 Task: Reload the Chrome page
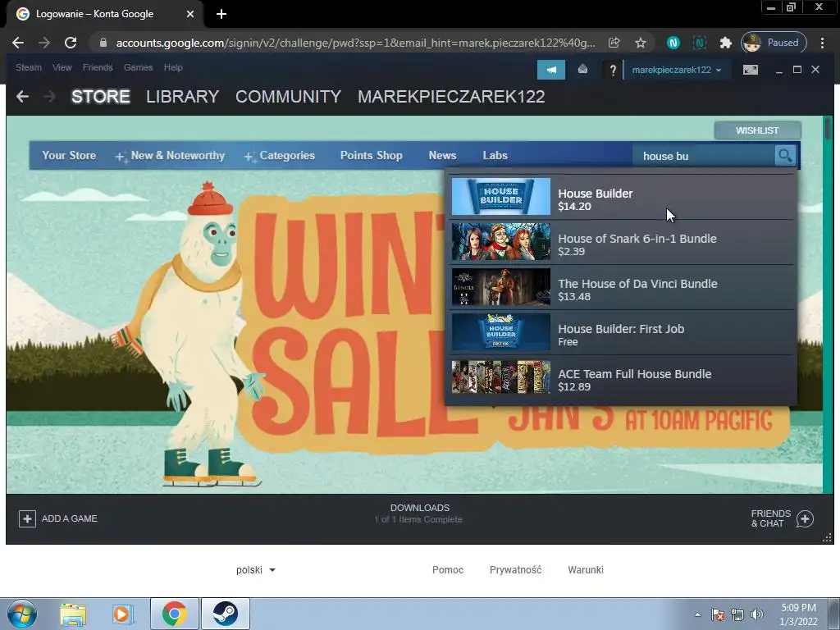click(x=71, y=43)
